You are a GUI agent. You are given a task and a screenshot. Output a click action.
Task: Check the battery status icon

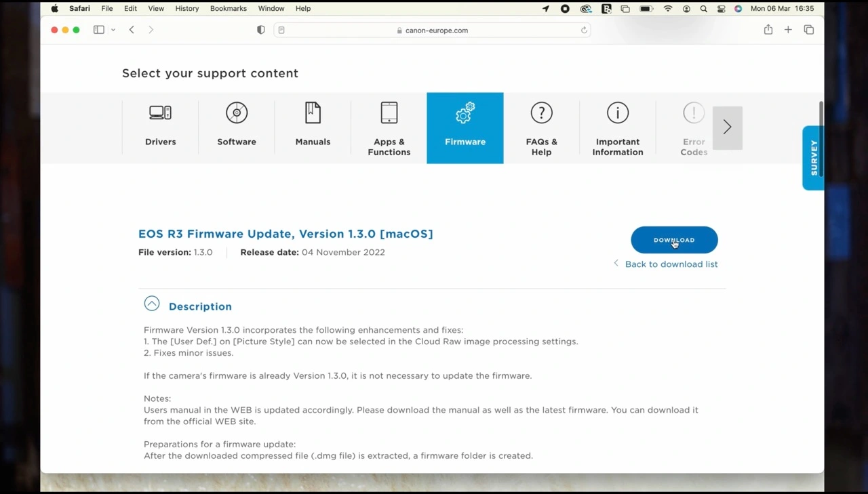point(646,9)
